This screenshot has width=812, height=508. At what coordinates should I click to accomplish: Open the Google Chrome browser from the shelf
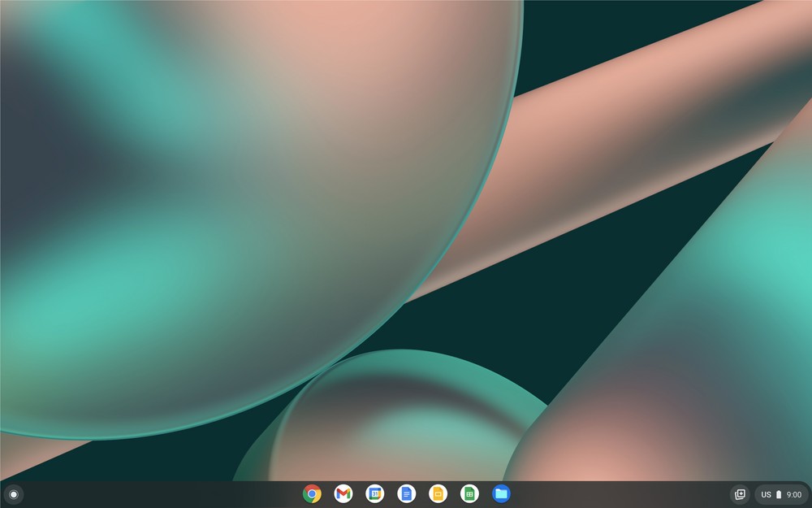pyautogui.click(x=312, y=493)
